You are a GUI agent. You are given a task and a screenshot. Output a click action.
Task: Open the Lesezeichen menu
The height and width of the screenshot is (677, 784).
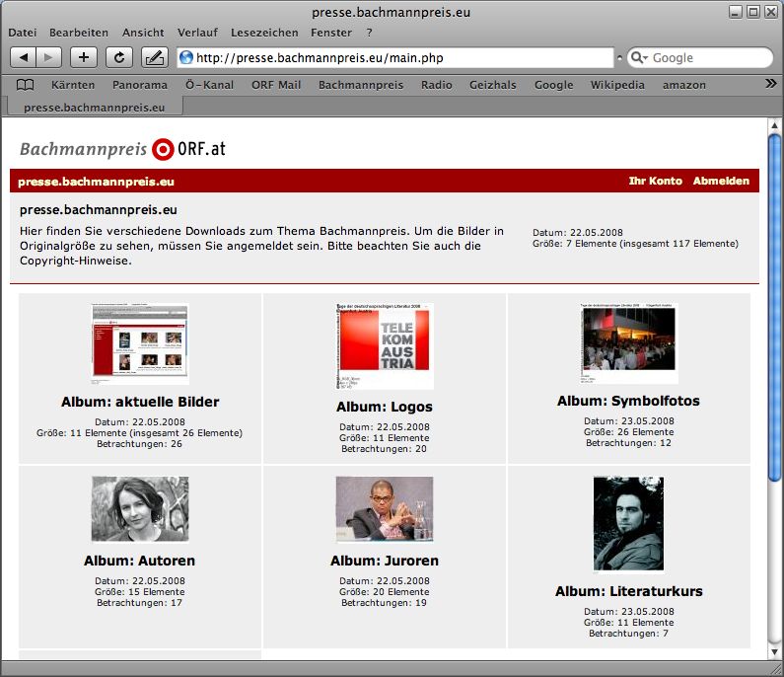click(x=264, y=33)
